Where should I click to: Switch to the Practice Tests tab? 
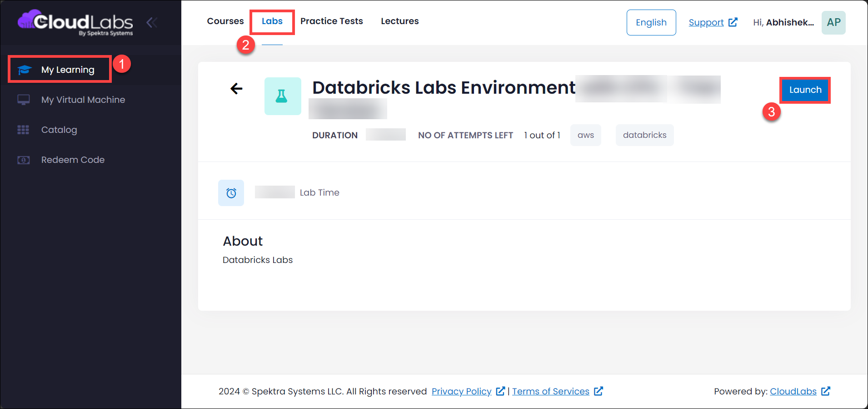click(332, 21)
